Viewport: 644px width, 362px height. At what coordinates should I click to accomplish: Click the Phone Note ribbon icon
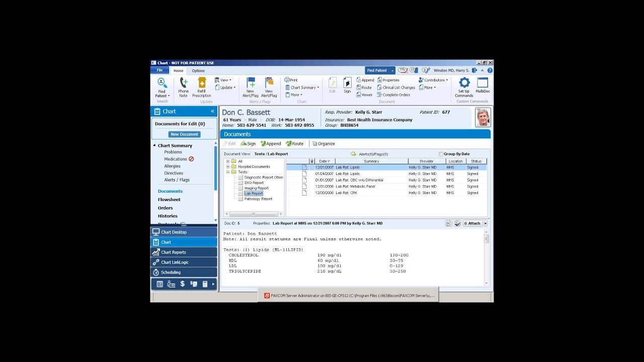point(183,87)
